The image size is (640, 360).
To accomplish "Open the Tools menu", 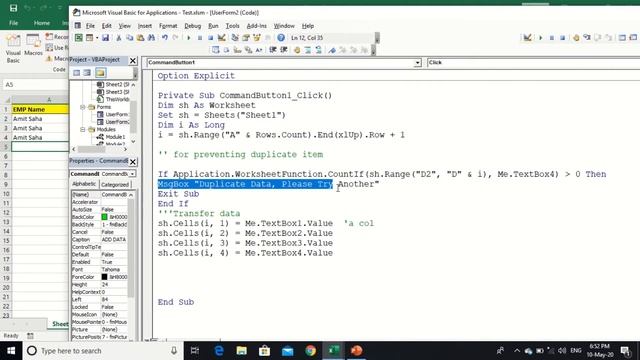I will pos(232,26).
